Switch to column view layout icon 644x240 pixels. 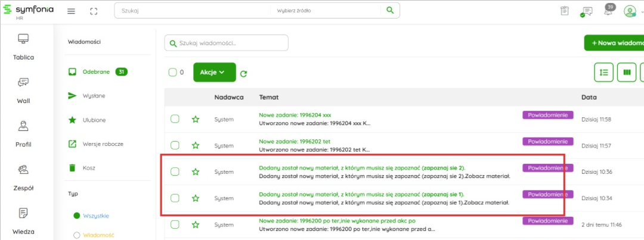click(x=626, y=72)
